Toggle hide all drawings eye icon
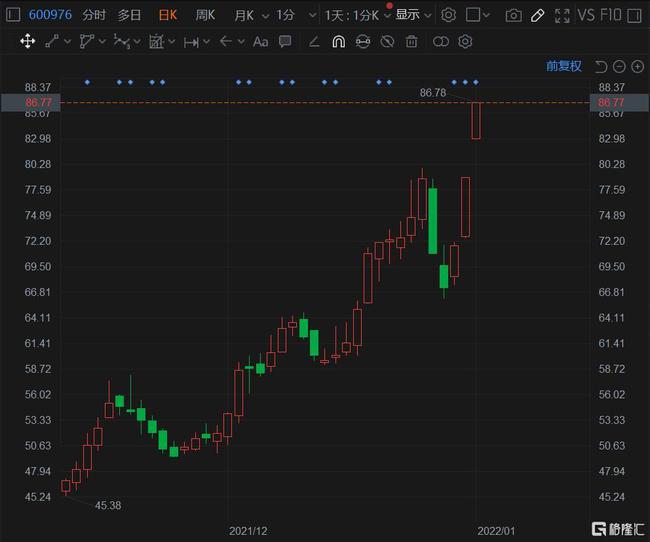Image resolution: width=650 pixels, height=542 pixels. (386, 41)
